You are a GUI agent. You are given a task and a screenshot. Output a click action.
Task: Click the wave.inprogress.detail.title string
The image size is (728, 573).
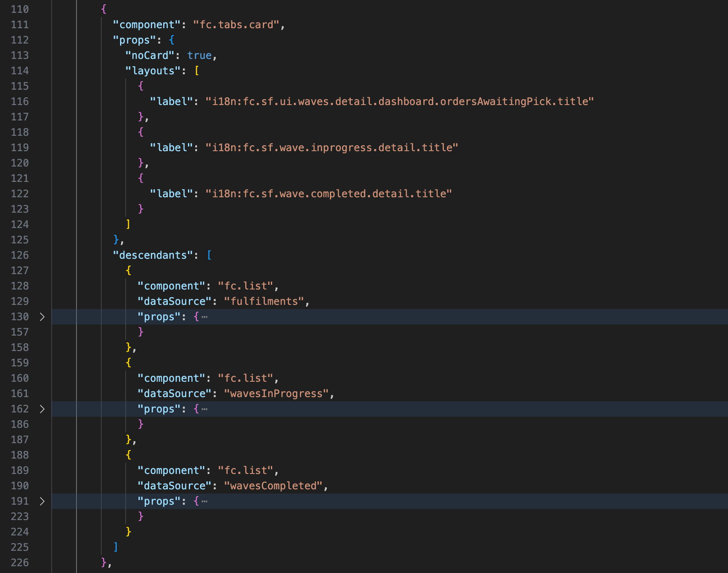coord(332,148)
